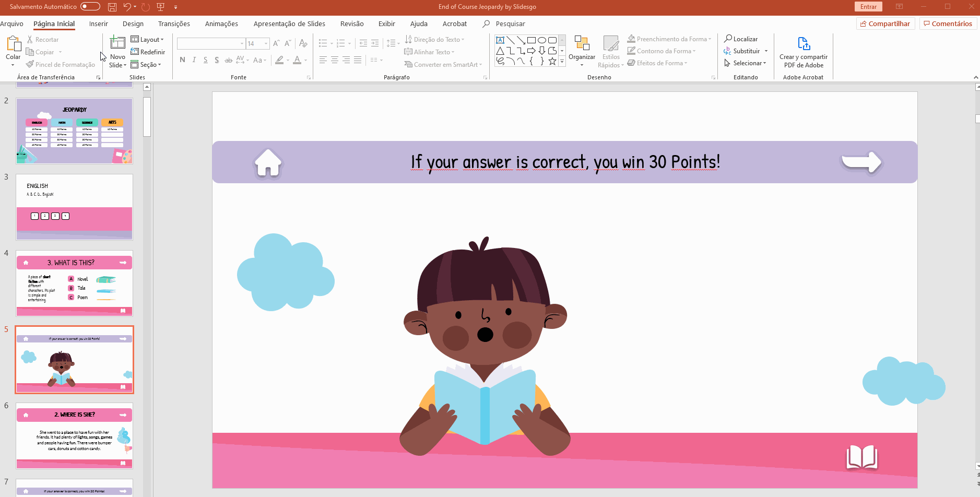
Task: Expand the Seção dropdown
Action: coord(146,65)
